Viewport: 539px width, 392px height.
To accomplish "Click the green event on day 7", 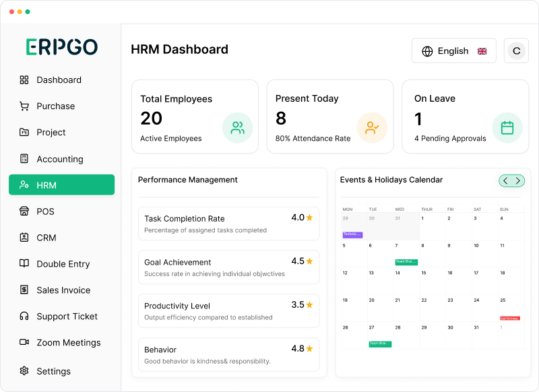I will [x=406, y=262].
